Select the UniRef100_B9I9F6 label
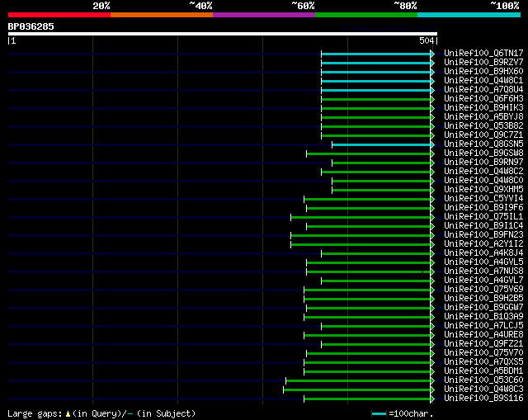The width and height of the screenshot is (528, 420). (x=483, y=207)
